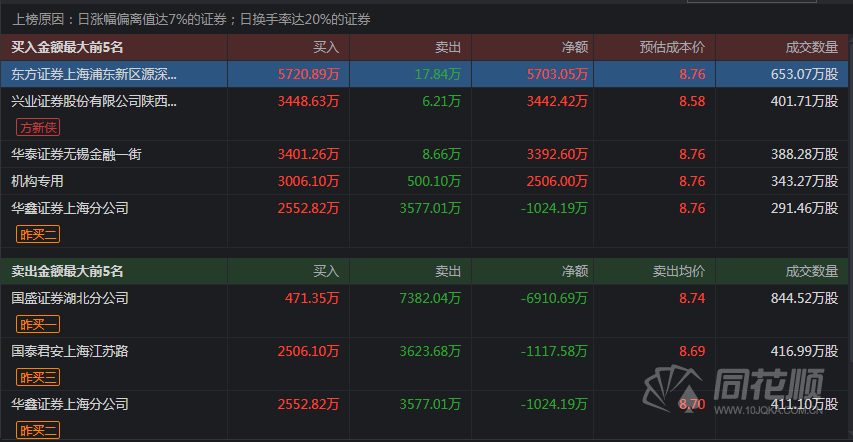Click the 昨买一 tag under 国盛证券湖北分公司
This screenshot has width=853, height=442.
pyautogui.click(x=38, y=324)
